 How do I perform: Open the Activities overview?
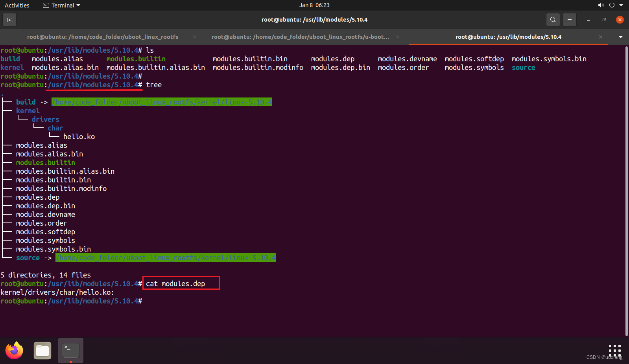[x=17, y=5]
